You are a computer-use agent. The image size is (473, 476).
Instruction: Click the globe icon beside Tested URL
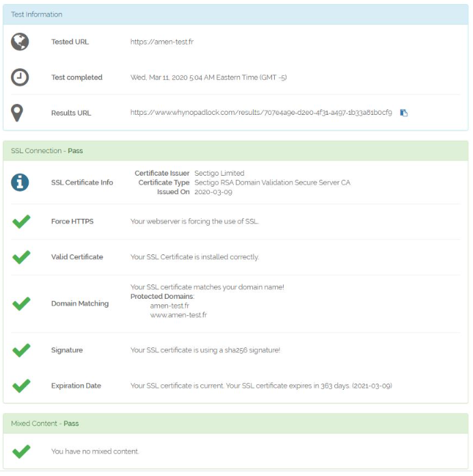point(20,42)
